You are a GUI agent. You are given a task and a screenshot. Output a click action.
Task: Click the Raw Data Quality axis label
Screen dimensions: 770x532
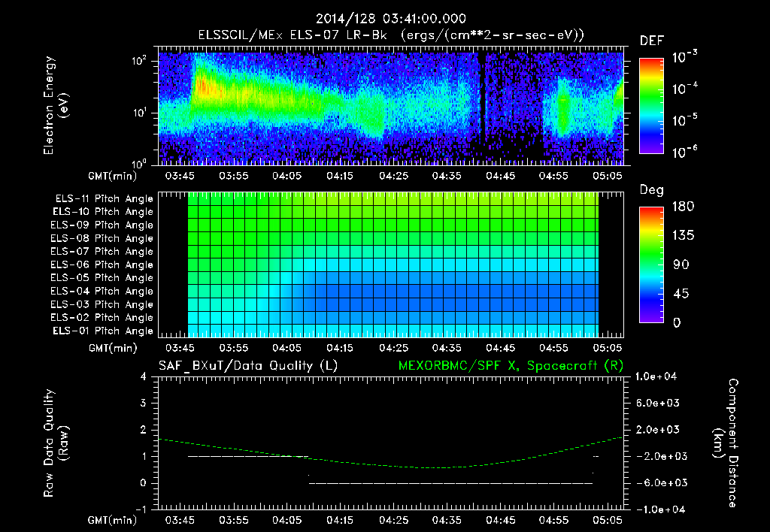tap(56, 443)
